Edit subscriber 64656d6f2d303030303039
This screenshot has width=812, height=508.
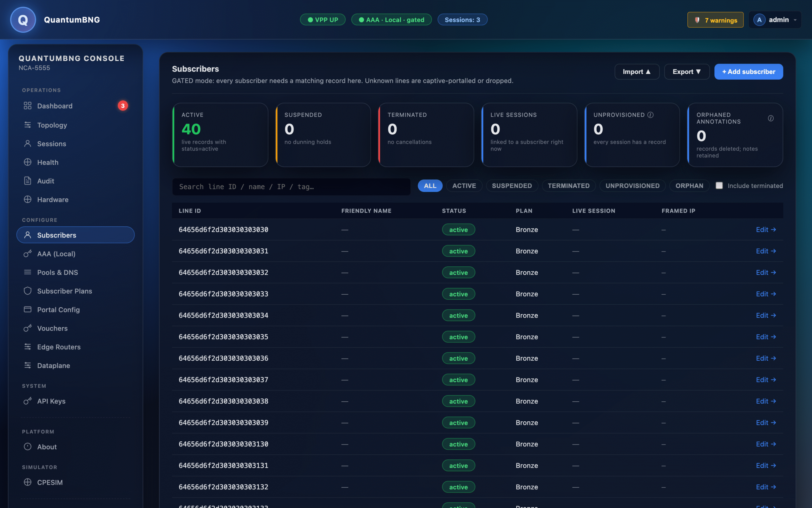(x=766, y=422)
